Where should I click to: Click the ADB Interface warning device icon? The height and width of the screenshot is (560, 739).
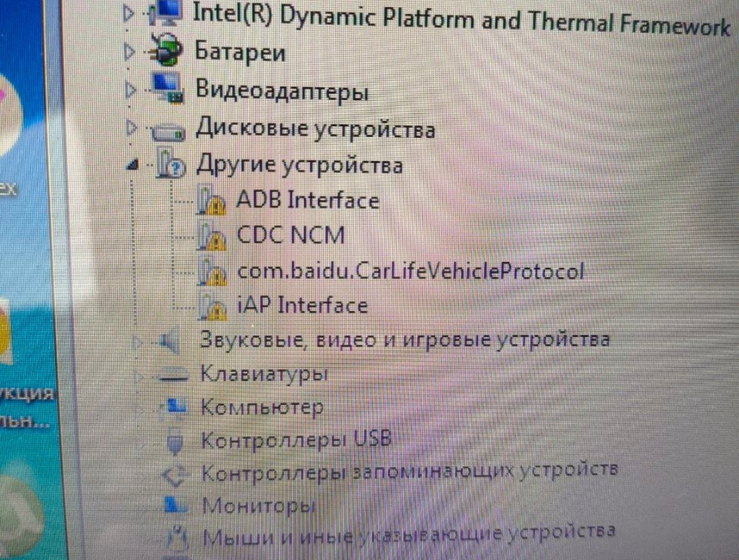click(211, 200)
